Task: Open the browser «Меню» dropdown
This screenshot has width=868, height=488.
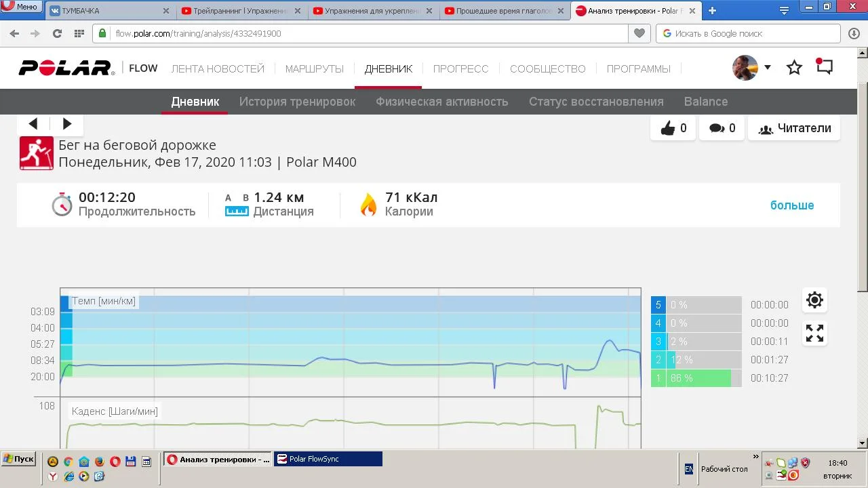Action: [x=20, y=7]
